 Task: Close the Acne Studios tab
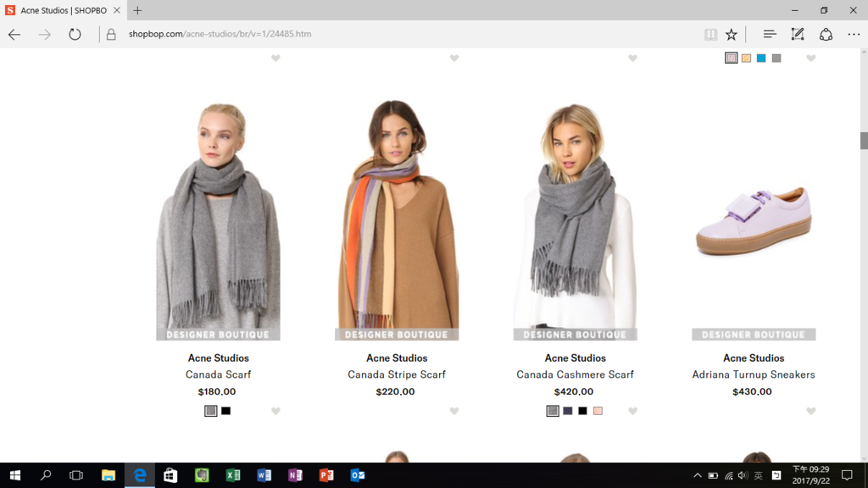(117, 10)
